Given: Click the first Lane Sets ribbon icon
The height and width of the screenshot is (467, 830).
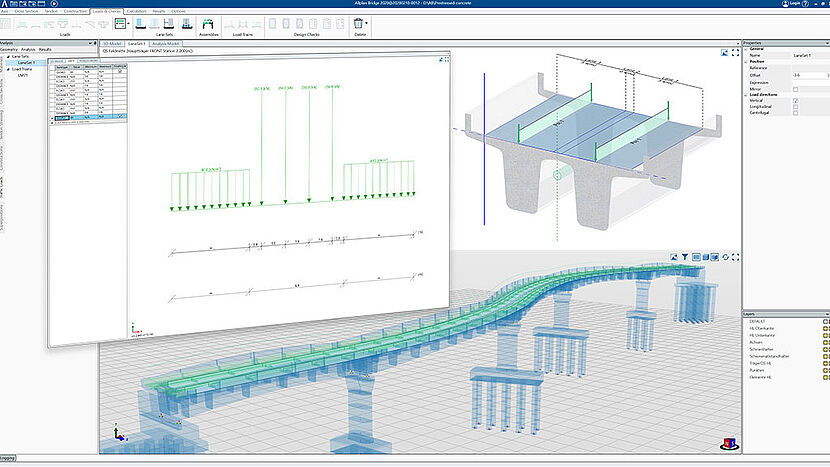Looking at the screenshot, I should [140, 22].
